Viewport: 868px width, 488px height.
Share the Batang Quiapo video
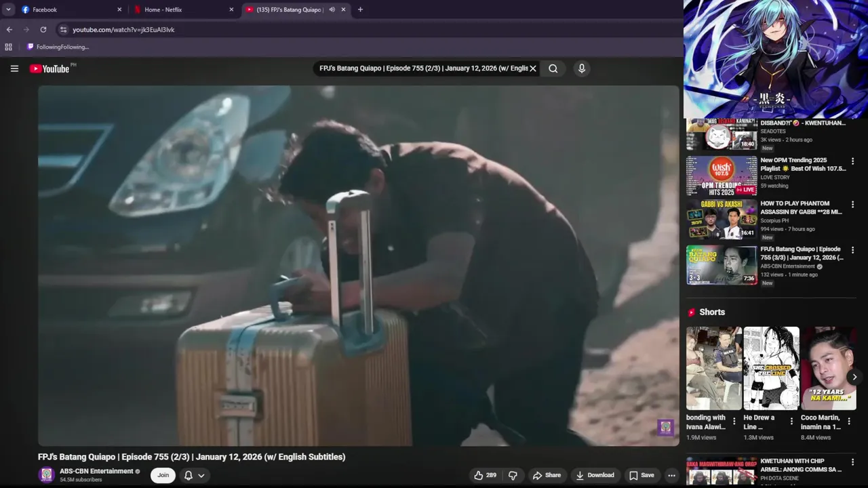tap(547, 475)
